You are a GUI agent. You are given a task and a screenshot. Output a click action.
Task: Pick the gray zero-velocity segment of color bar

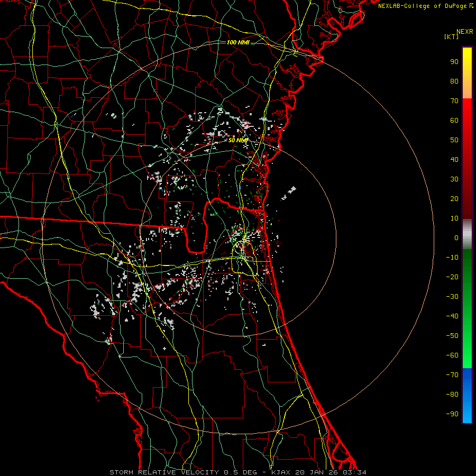pos(467,234)
